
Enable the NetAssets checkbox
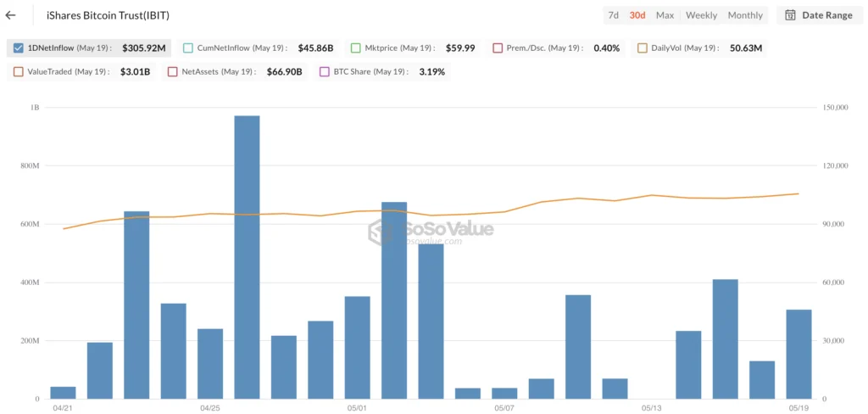(172, 71)
